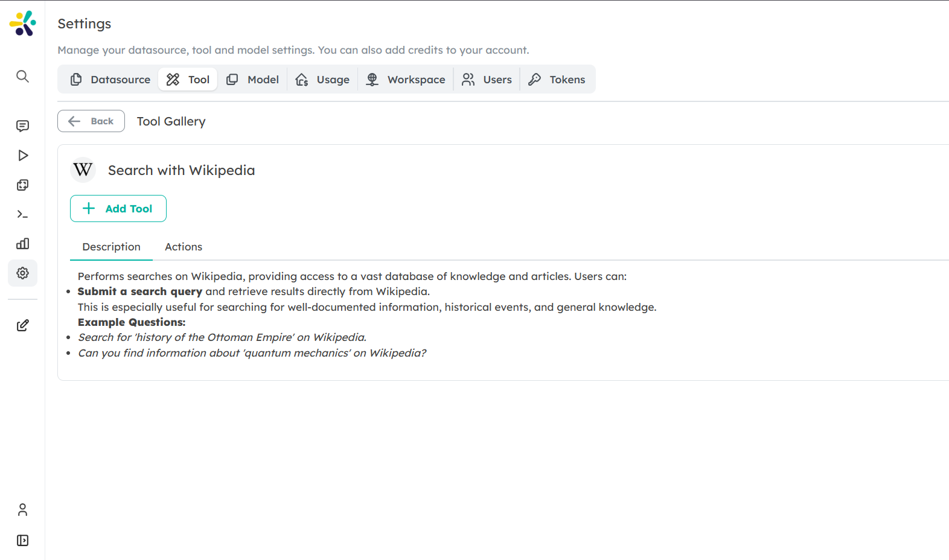
Task: Go to the Workspace tab
Action: pyautogui.click(x=406, y=80)
